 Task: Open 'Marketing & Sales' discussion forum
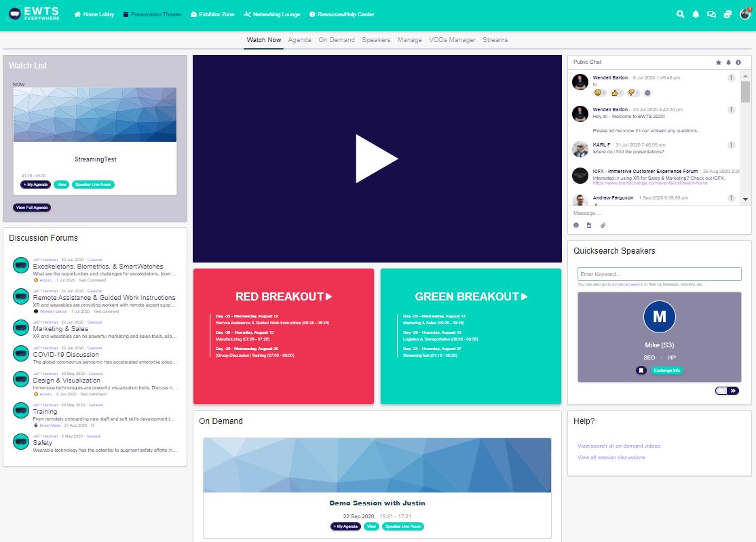[60, 328]
